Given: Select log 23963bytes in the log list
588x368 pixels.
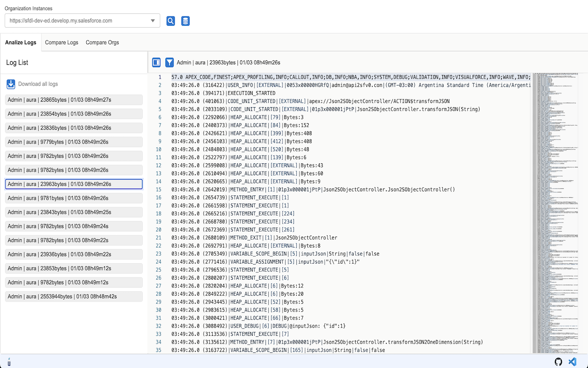Looking at the screenshot, I should click(73, 184).
